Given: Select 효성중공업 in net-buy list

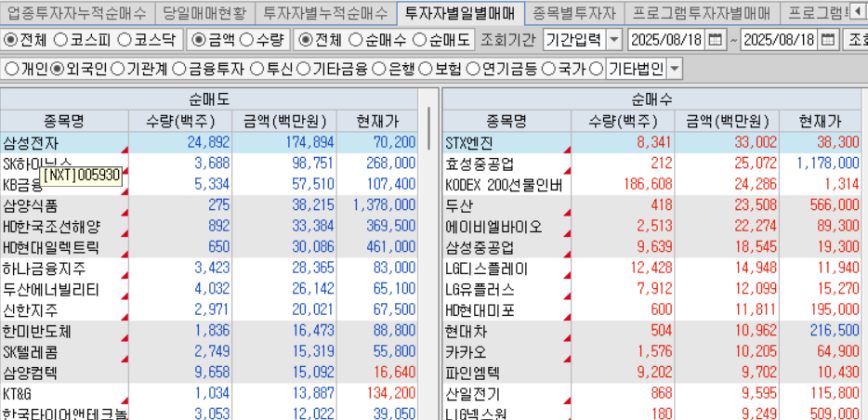Looking at the screenshot, I should tap(652, 164).
